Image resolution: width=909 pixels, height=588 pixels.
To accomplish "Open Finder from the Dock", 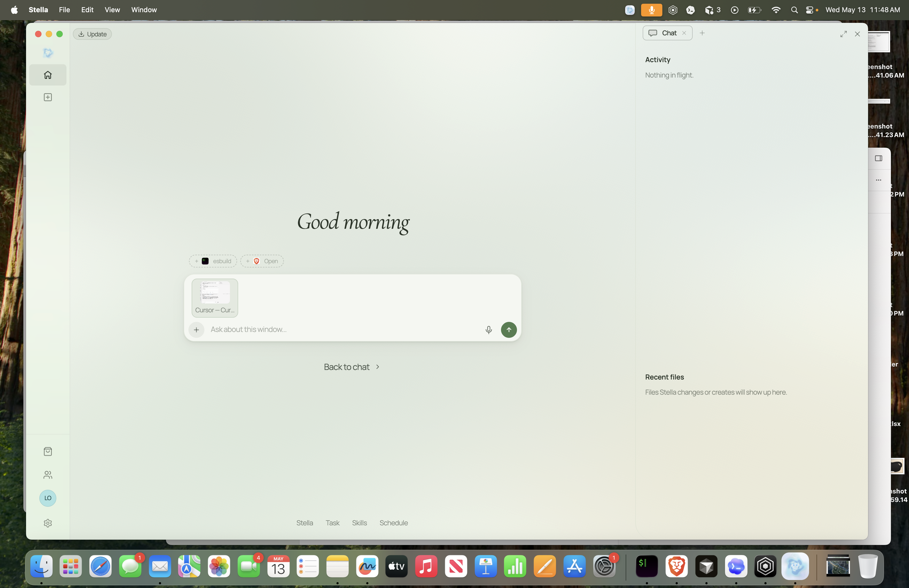I will click(42, 566).
